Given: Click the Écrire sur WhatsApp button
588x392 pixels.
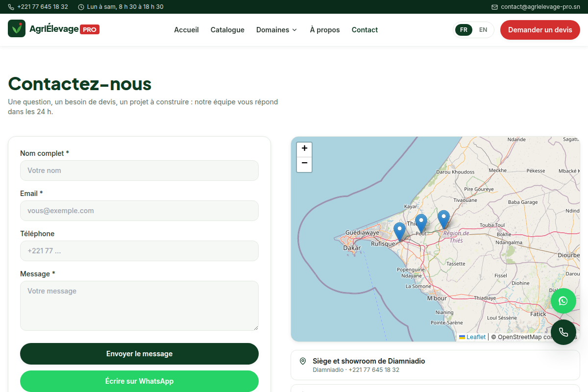Looking at the screenshot, I should [x=139, y=381].
